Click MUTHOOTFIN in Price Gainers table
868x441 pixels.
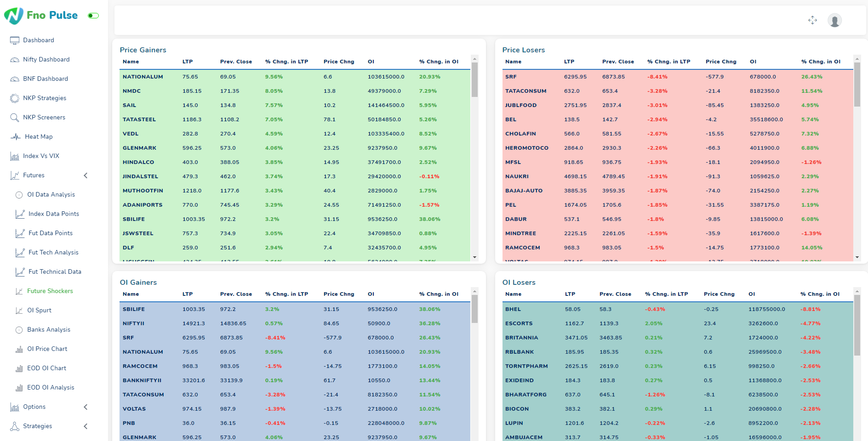point(143,191)
